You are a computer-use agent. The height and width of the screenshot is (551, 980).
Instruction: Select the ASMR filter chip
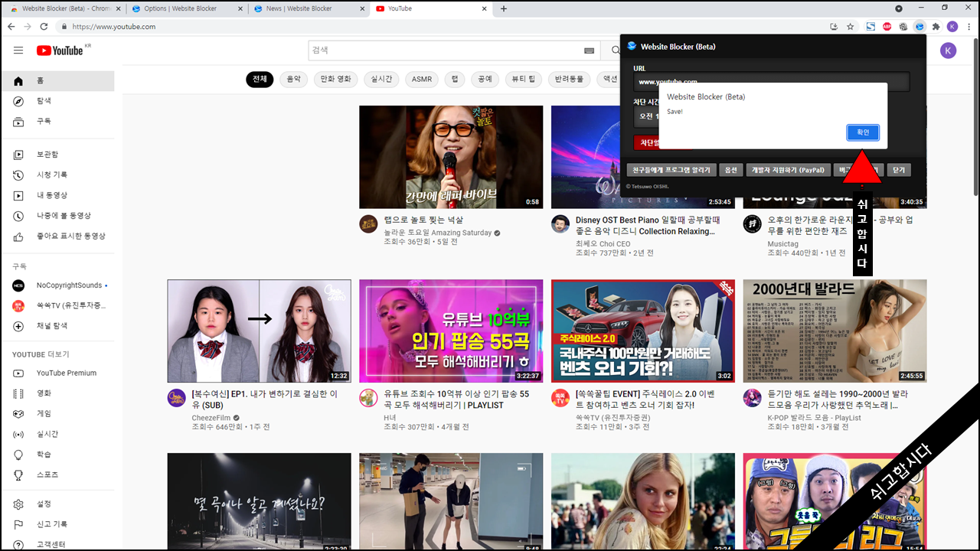coord(422,79)
